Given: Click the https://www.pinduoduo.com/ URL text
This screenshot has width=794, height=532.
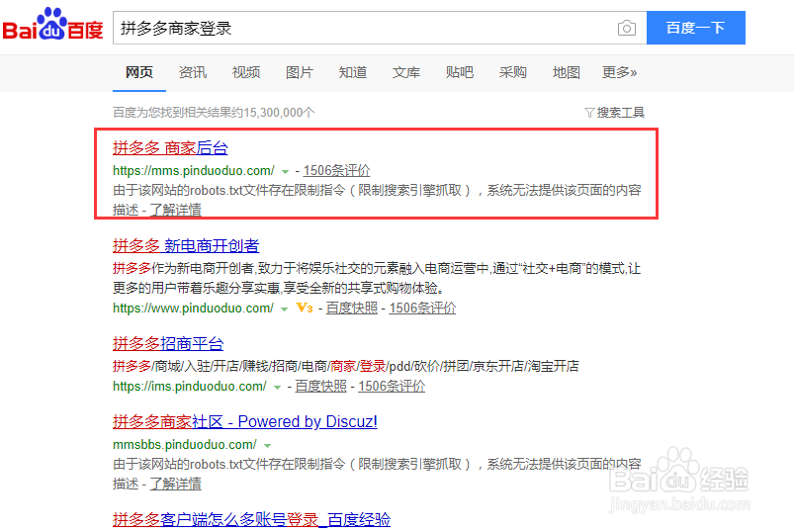Looking at the screenshot, I should (193, 308).
